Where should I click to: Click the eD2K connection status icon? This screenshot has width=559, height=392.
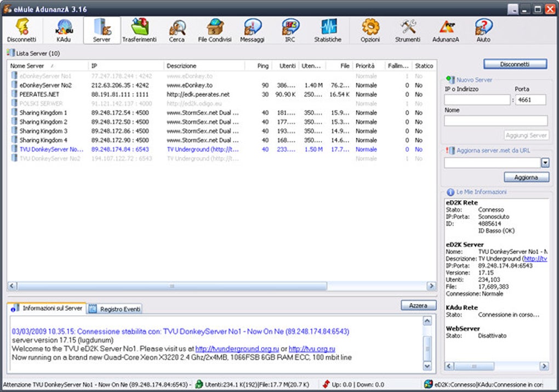tap(428, 384)
